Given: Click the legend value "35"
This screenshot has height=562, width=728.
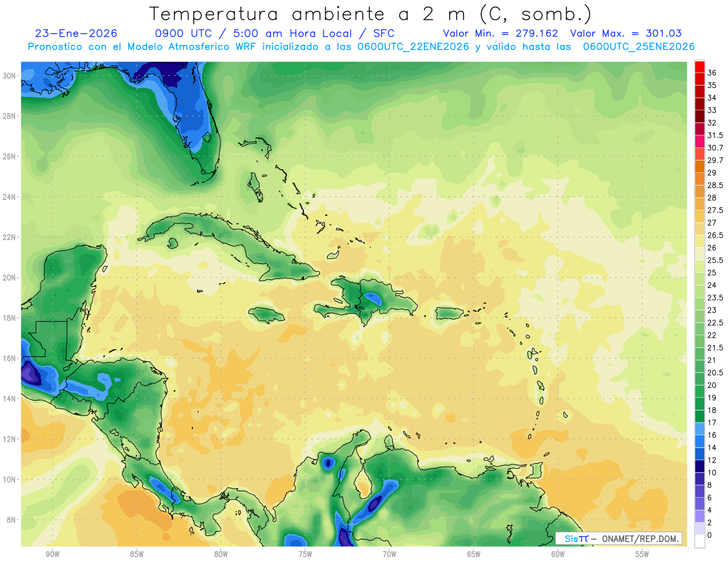Looking at the screenshot, I should point(712,85).
